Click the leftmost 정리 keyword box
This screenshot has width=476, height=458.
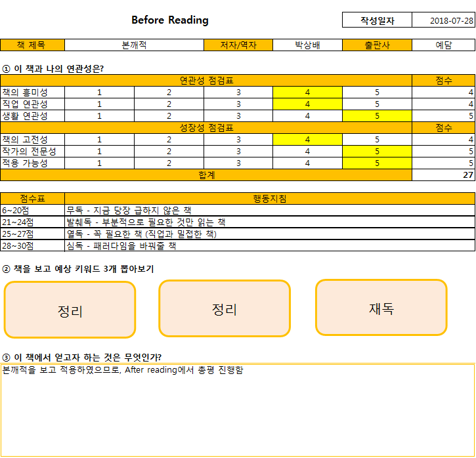tap(70, 310)
